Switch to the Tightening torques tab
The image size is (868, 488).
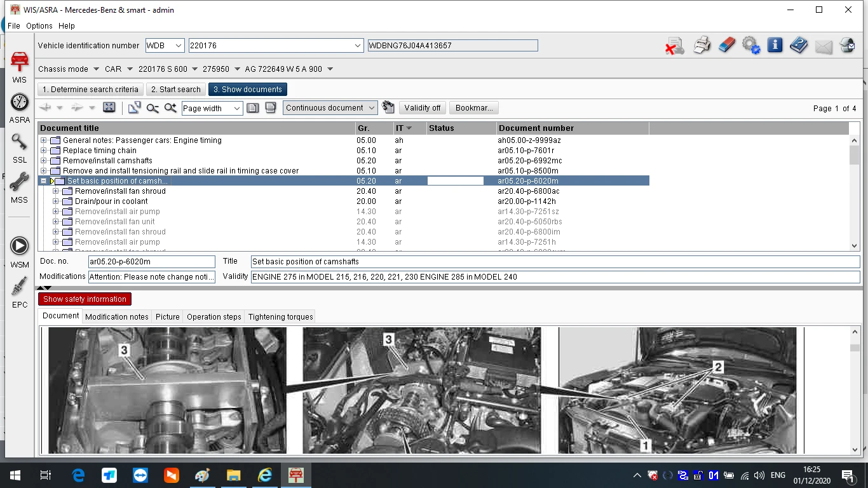click(x=281, y=316)
